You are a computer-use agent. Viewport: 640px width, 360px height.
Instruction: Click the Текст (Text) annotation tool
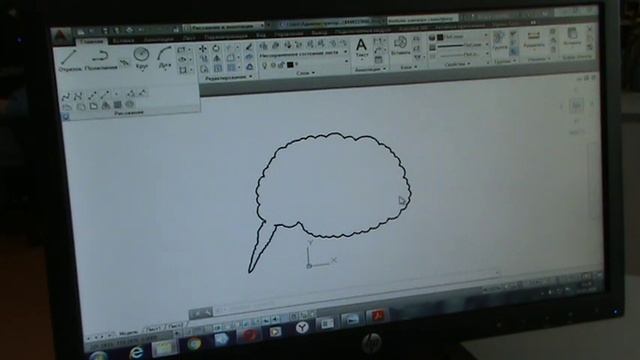pos(361,48)
